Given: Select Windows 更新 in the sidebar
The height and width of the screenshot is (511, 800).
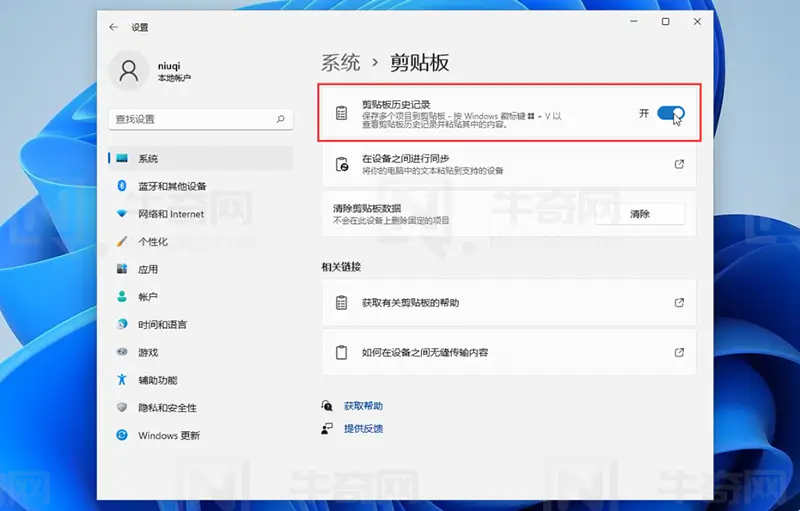Looking at the screenshot, I should tap(201, 436).
